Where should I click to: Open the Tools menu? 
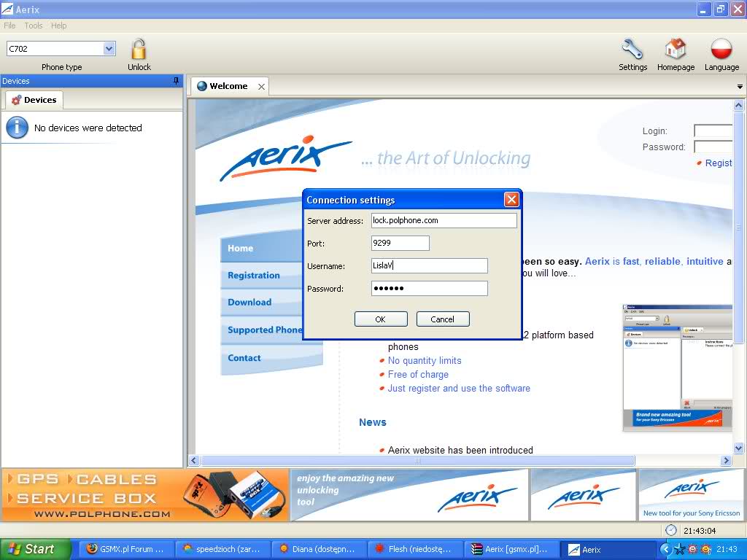[x=34, y=26]
